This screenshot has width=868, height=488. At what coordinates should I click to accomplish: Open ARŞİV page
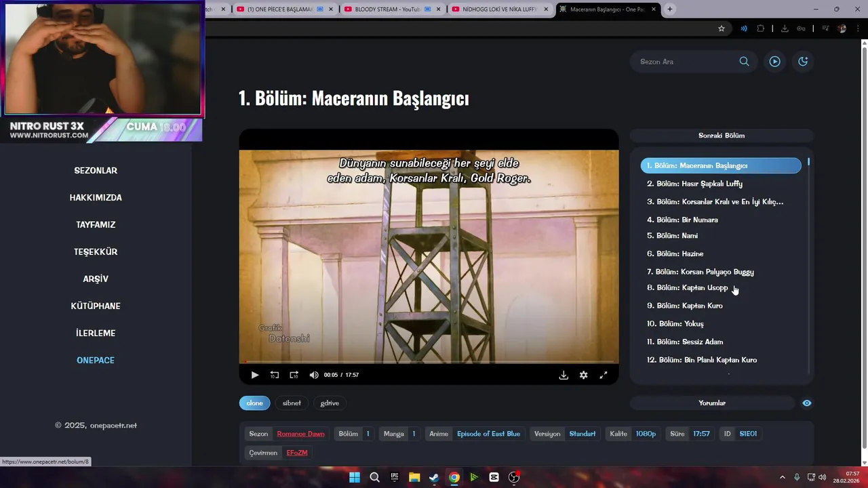point(96,279)
